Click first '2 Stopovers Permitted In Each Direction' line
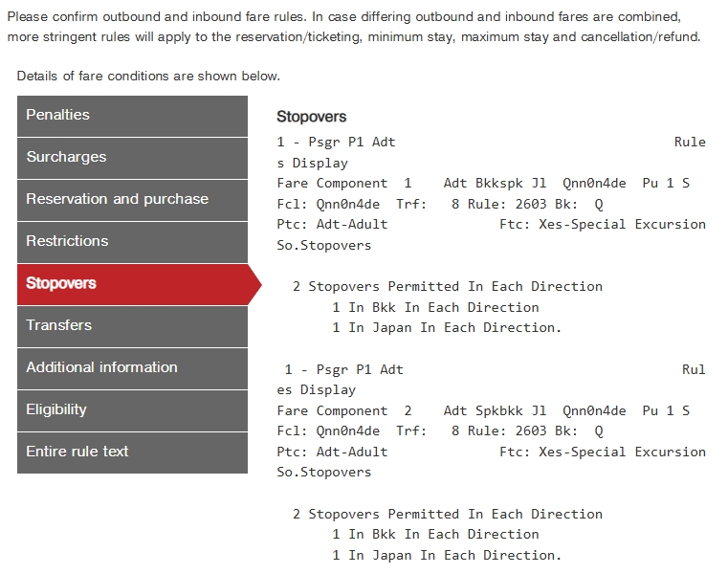The width and height of the screenshot is (728, 574). 448,287
